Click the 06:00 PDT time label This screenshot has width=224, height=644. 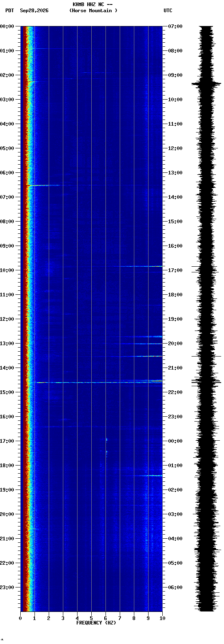[x=7, y=173]
